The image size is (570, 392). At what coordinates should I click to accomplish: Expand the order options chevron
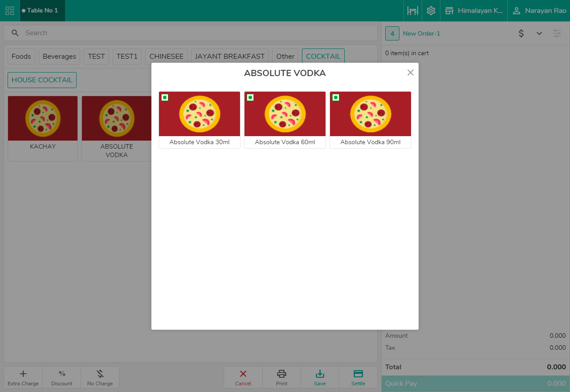539,33
